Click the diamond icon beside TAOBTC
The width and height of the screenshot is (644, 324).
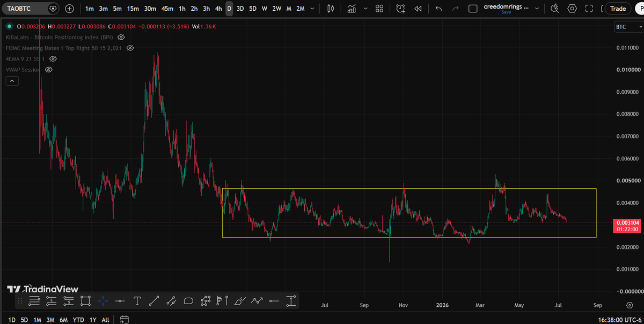click(52, 9)
